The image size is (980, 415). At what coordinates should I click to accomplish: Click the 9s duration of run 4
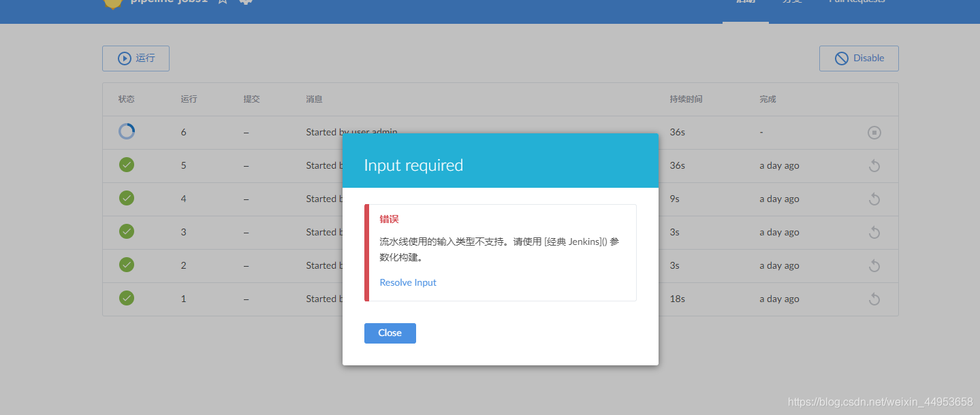pyautogui.click(x=674, y=199)
